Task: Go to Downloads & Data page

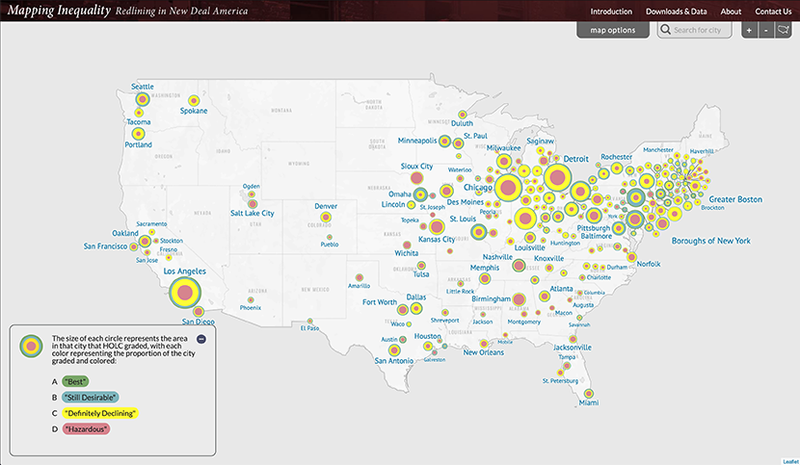Action: pos(676,11)
